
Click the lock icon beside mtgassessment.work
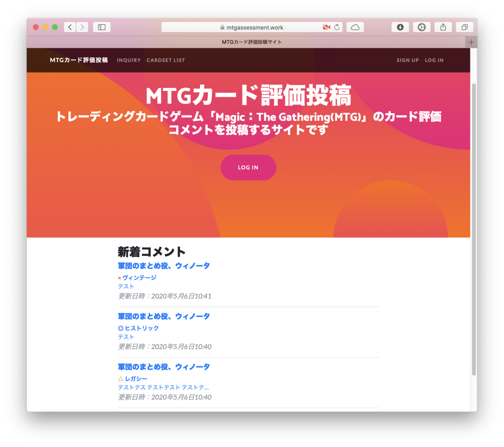click(222, 27)
